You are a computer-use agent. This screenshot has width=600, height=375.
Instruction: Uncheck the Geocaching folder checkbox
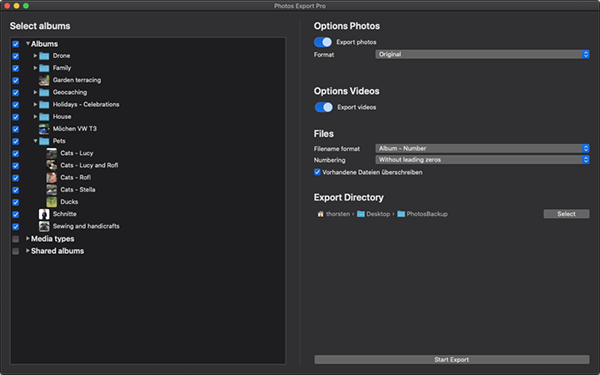tap(16, 92)
